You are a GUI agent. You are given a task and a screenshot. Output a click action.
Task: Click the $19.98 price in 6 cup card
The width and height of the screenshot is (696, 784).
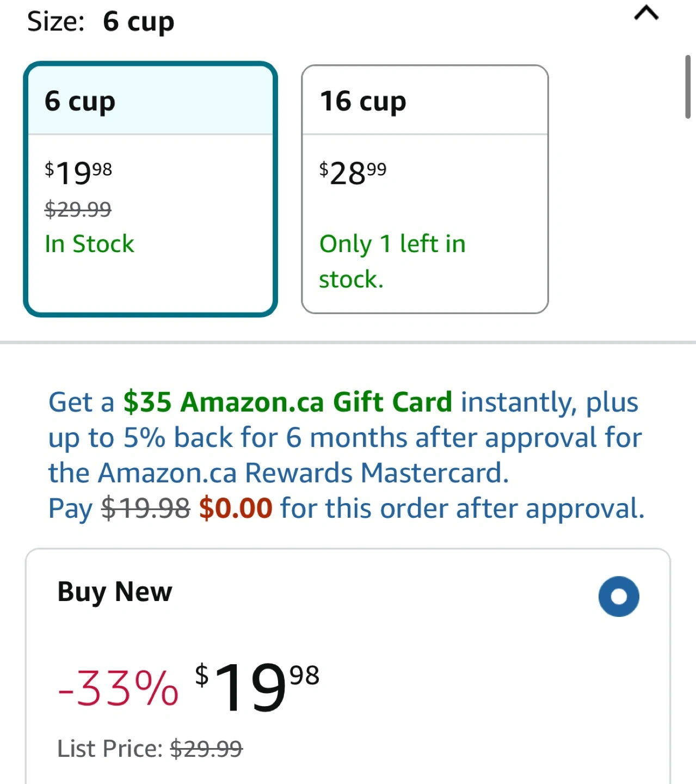coord(78,173)
